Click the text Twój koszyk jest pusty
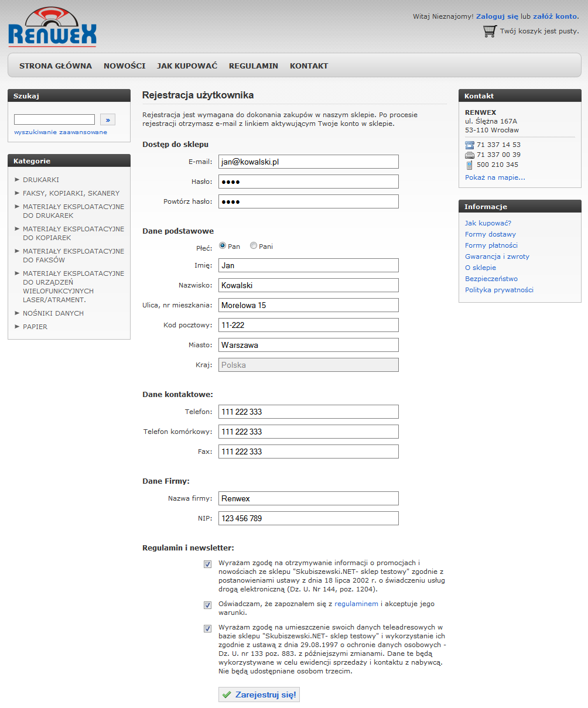The height and width of the screenshot is (708, 588). click(539, 31)
